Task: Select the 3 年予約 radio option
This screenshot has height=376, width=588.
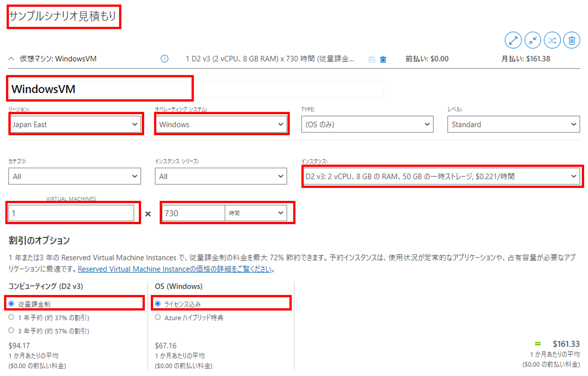Action: point(11,330)
